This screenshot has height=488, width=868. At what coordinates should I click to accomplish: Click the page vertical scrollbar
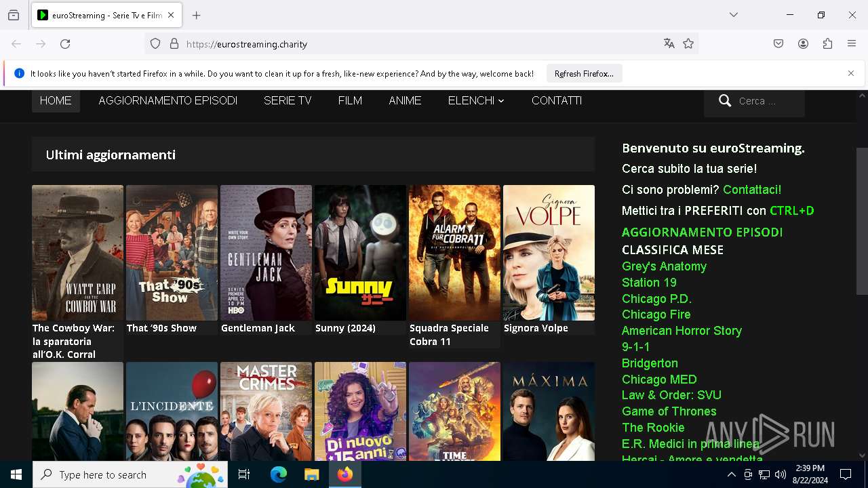point(862,221)
